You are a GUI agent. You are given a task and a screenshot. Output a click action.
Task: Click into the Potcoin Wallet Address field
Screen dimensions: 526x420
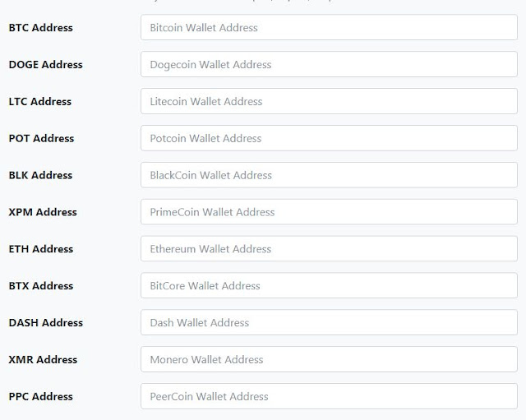pos(329,139)
